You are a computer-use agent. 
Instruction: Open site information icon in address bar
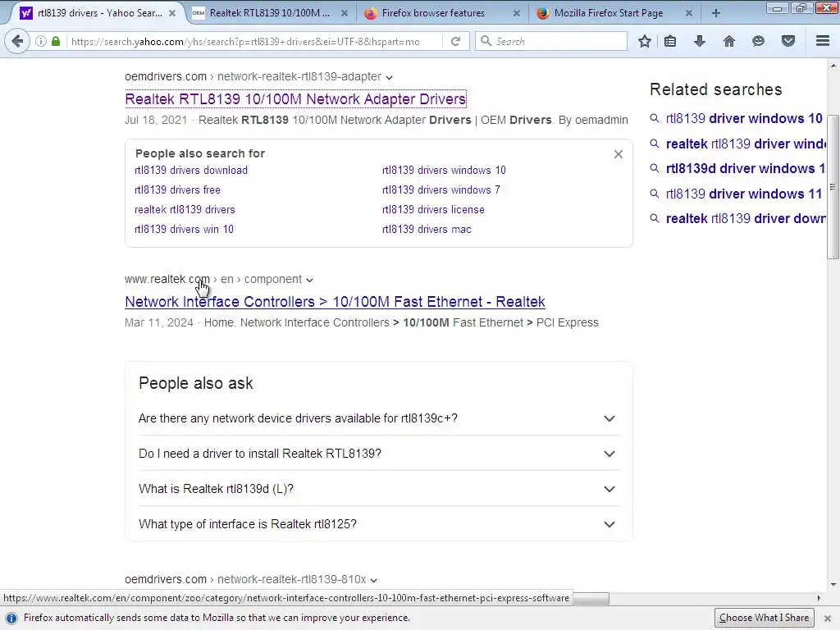41,41
